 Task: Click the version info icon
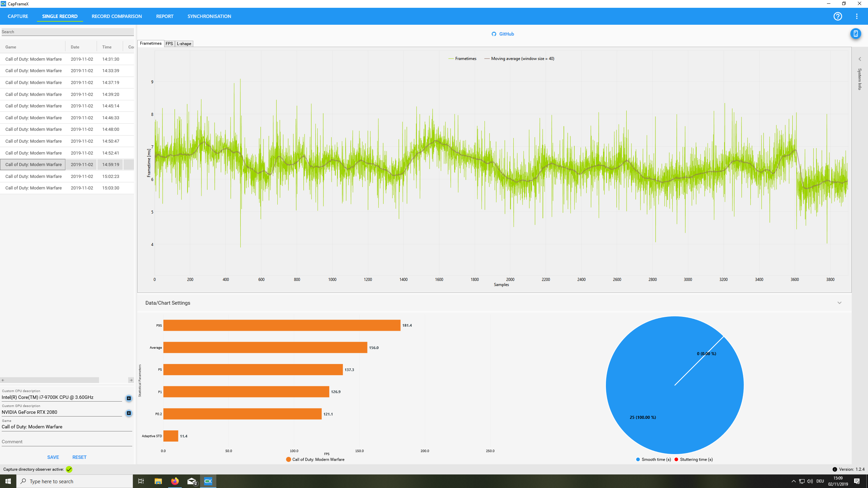[835, 469]
